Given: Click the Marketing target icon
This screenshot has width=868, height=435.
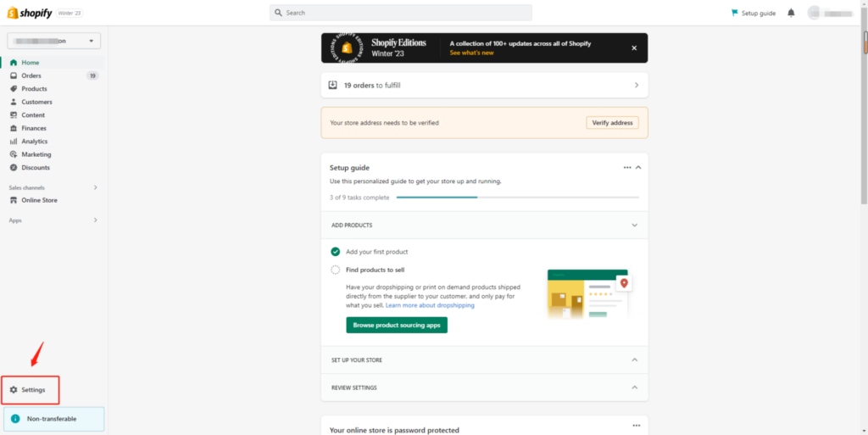Looking at the screenshot, I should point(14,154).
